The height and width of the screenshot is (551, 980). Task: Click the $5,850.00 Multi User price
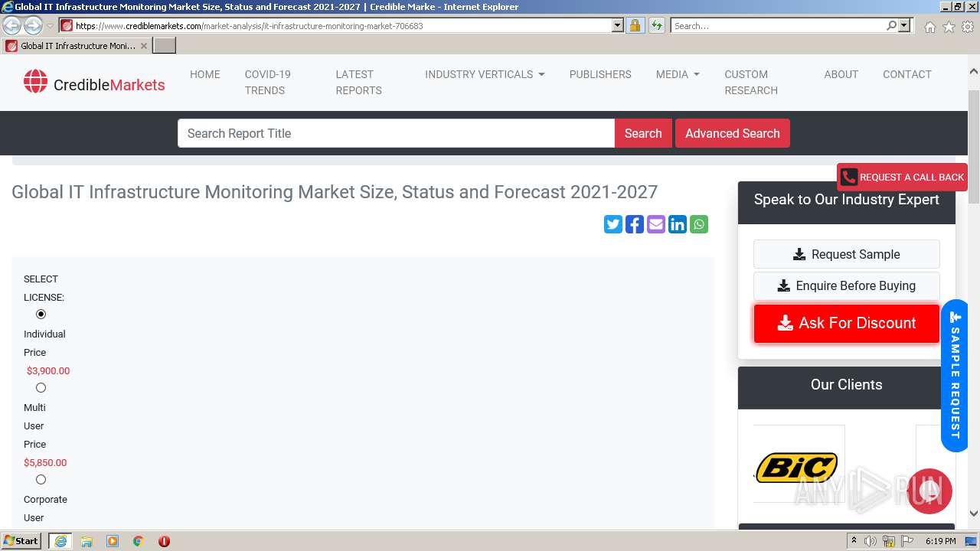(x=45, y=462)
